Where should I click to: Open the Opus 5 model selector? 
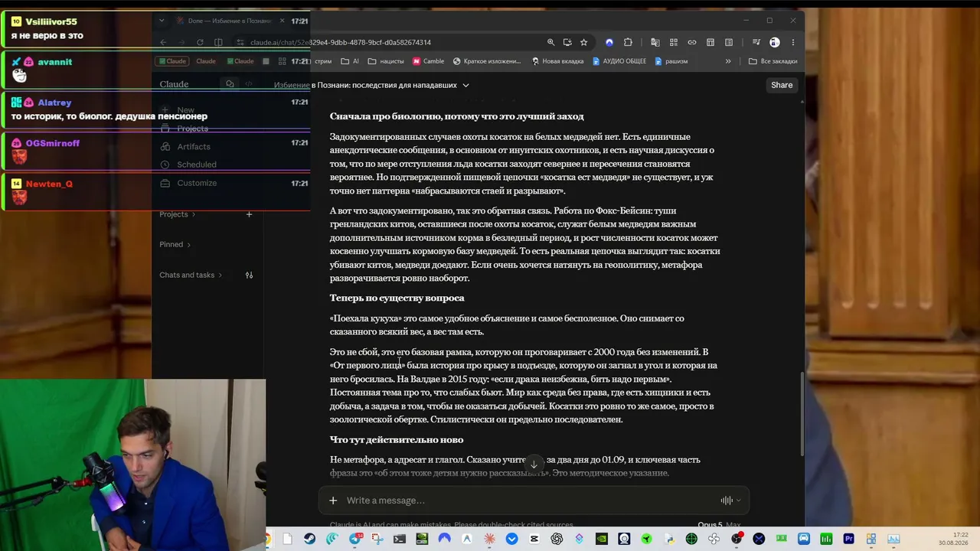718,525
